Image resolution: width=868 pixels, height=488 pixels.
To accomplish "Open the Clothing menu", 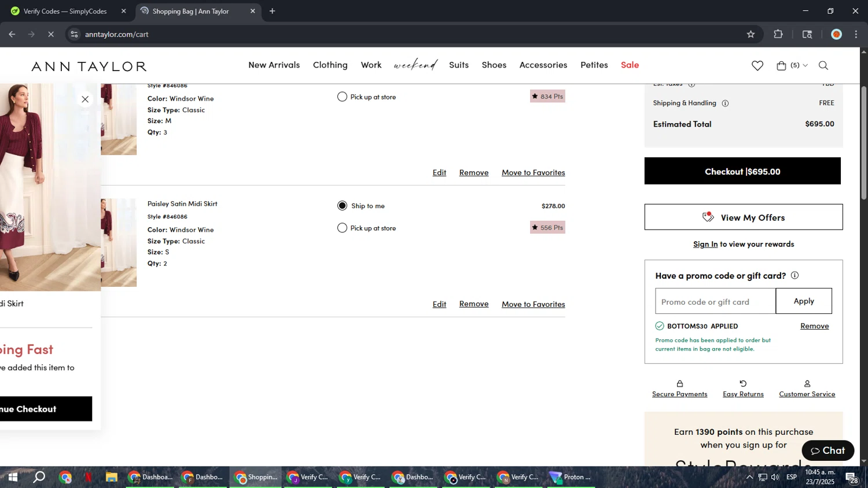I will (330, 65).
